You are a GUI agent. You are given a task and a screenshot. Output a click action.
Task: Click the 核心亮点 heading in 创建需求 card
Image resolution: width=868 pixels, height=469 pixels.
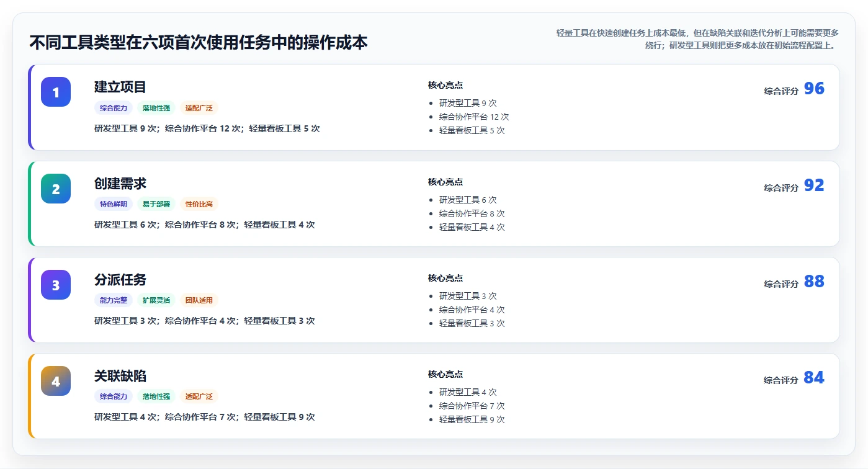click(445, 182)
